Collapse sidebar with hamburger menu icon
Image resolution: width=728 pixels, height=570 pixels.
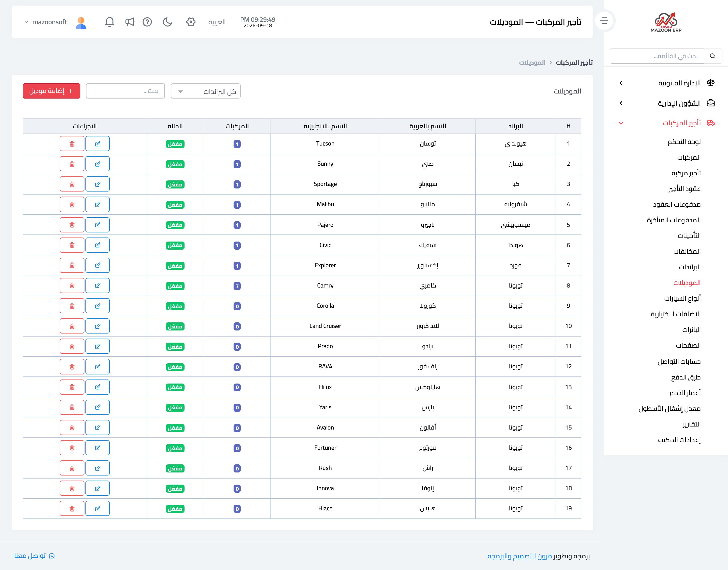pyautogui.click(x=604, y=21)
